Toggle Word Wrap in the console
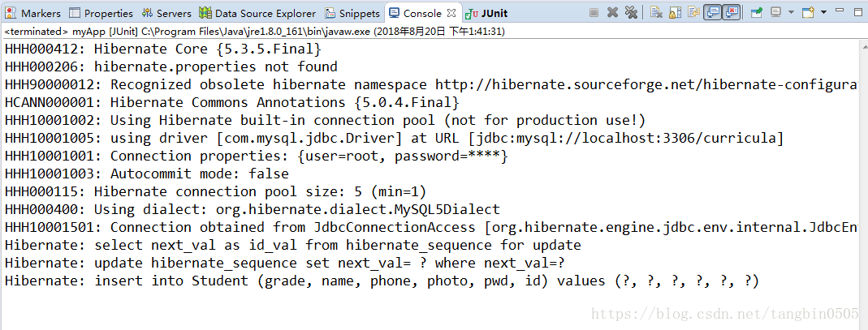This screenshot has width=868, height=330. tap(693, 13)
